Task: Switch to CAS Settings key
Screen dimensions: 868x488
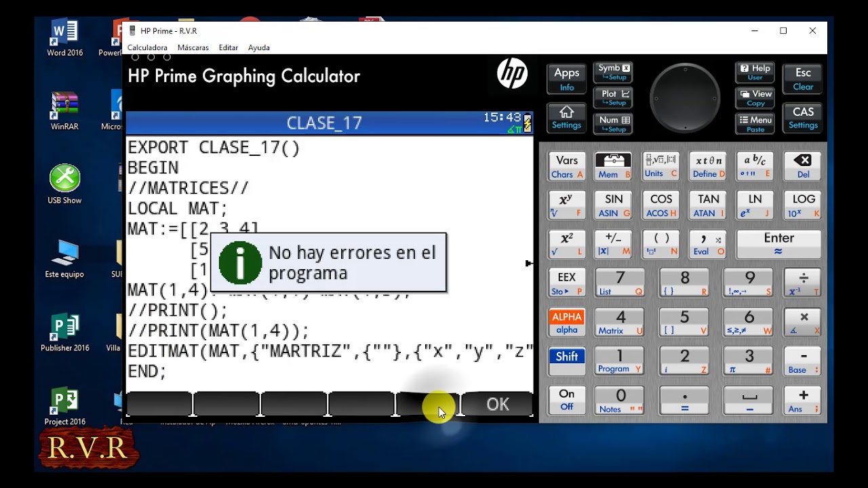Action: pos(803,117)
